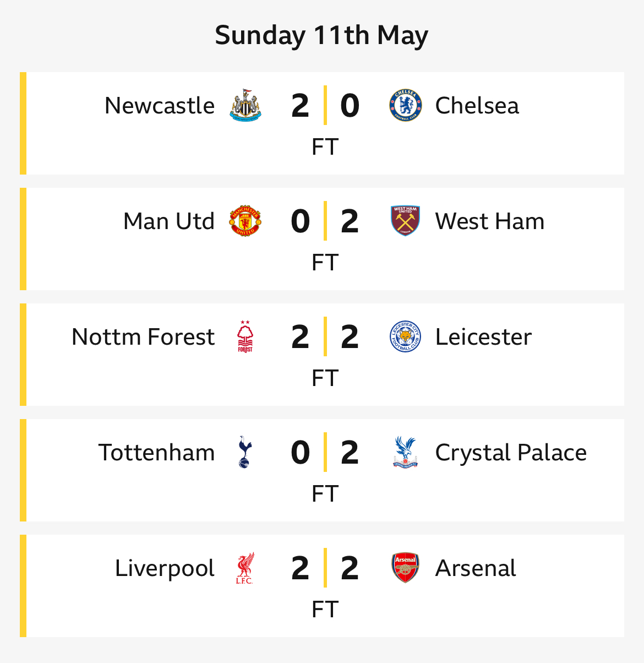The height and width of the screenshot is (663, 644).
Task: Click the Chelsea club badge
Action: (405, 105)
